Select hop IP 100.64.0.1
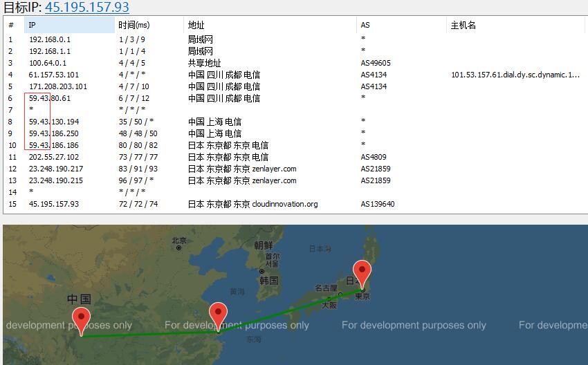Viewport: 588px width, 365px height. point(48,63)
